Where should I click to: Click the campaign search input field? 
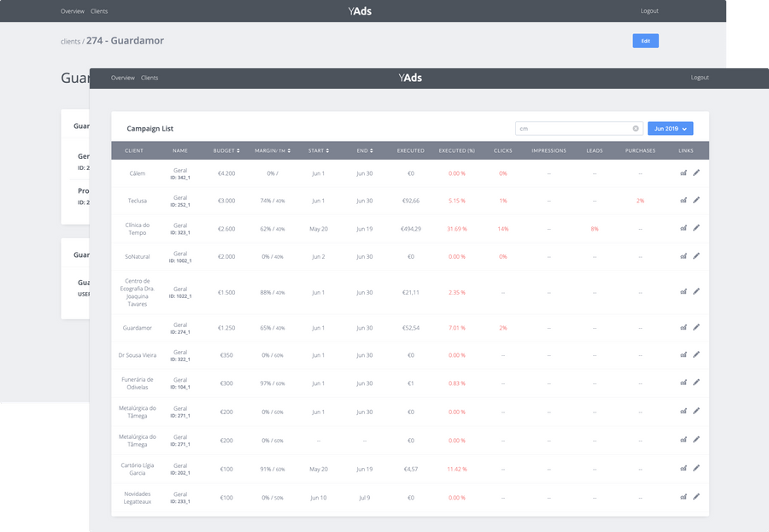572,128
